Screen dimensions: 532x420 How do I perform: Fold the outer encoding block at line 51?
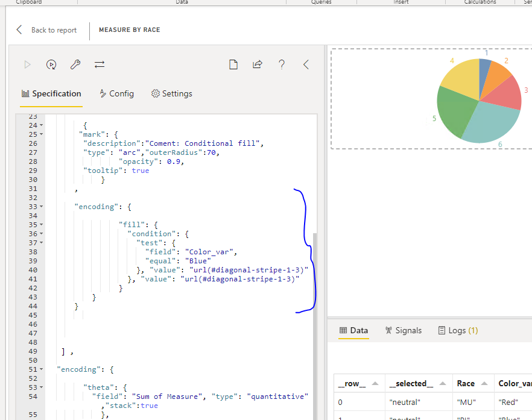(x=42, y=369)
